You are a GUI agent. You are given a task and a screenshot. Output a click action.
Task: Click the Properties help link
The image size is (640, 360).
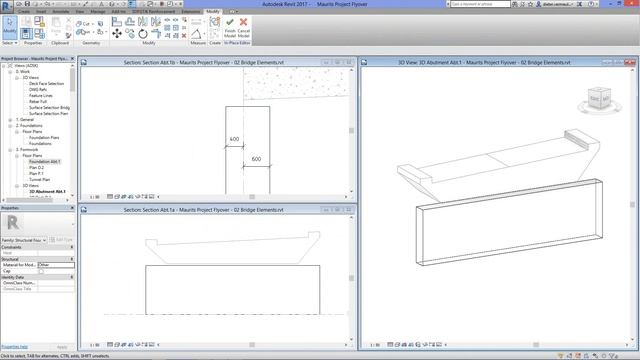click(x=15, y=347)
